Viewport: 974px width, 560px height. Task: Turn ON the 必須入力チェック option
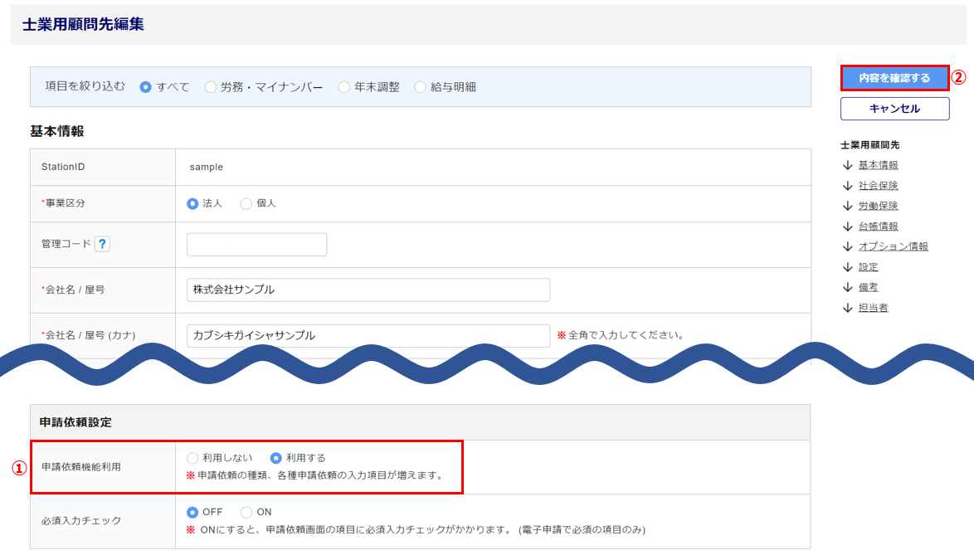click(x=246, y=512)
